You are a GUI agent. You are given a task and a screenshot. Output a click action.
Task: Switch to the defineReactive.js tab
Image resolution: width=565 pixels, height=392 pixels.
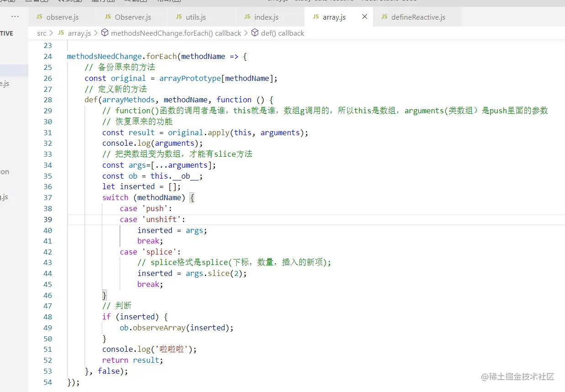tap(418, 17)
